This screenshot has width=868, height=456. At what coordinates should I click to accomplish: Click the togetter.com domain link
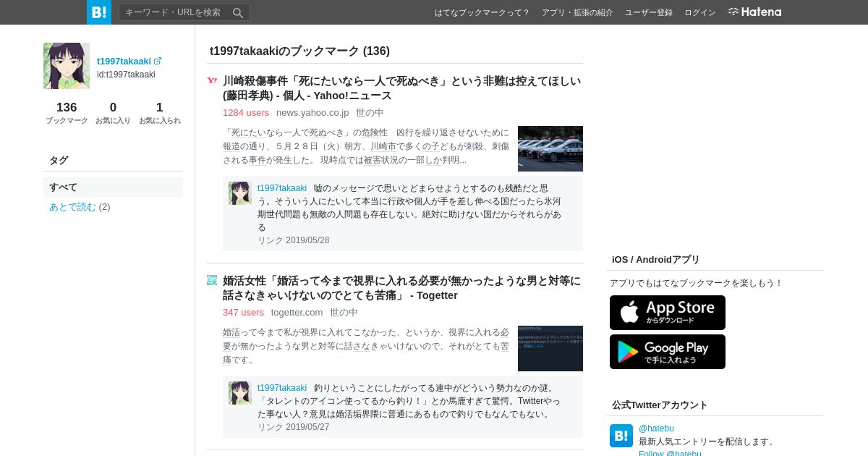coord(297,312)
